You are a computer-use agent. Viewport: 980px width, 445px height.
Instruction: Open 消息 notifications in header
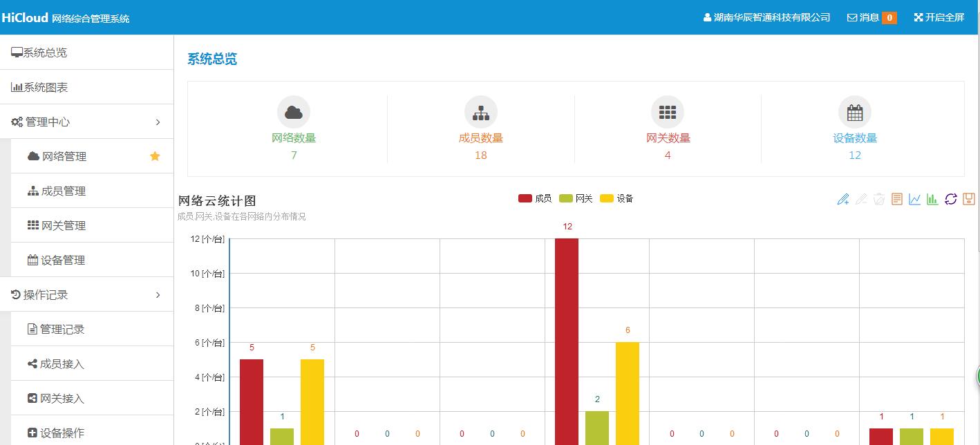871,17
